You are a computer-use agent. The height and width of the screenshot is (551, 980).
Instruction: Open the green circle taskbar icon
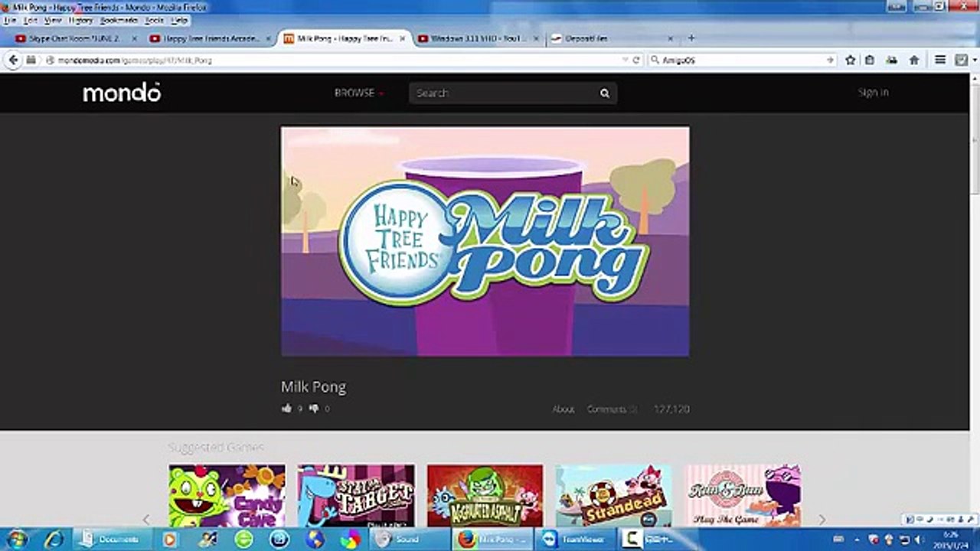(243, 540)
